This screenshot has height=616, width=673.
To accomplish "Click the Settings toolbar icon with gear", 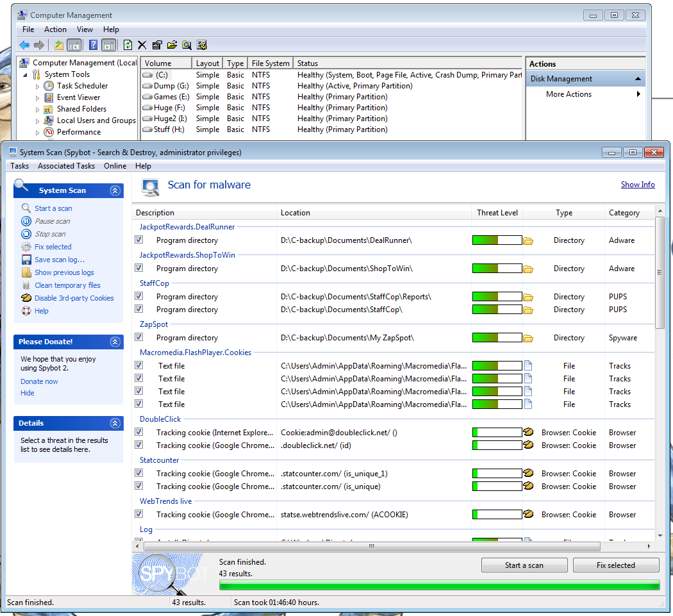I will coord(202,45).
